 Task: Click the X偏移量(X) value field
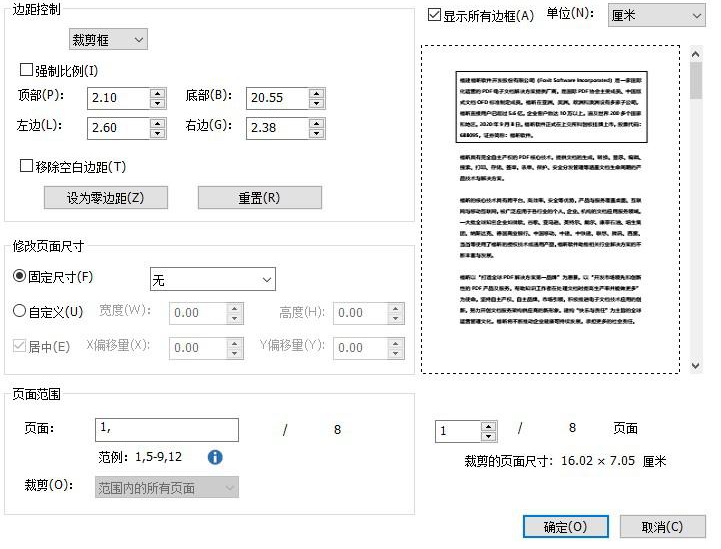(x=198, y=348)
